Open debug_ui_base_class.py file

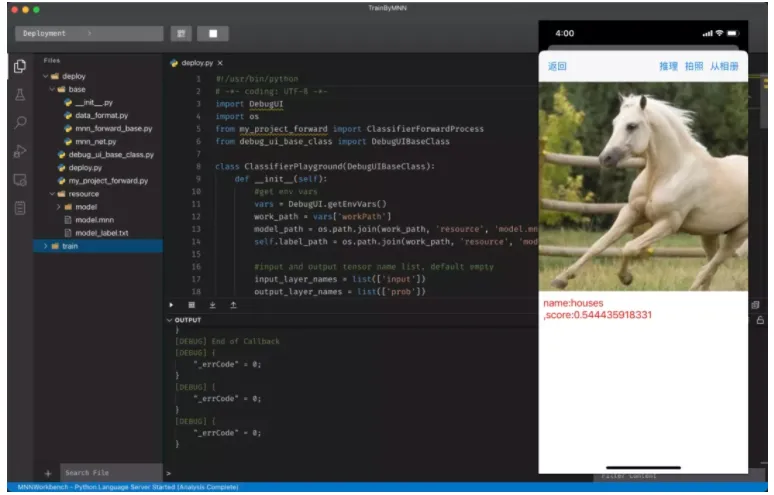click(x=106, y=154)
